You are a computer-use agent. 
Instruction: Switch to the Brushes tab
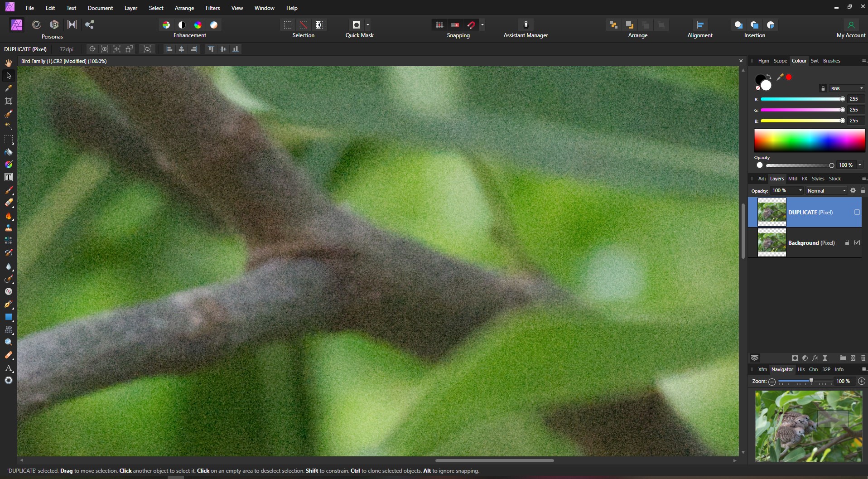tap(831, 61)
